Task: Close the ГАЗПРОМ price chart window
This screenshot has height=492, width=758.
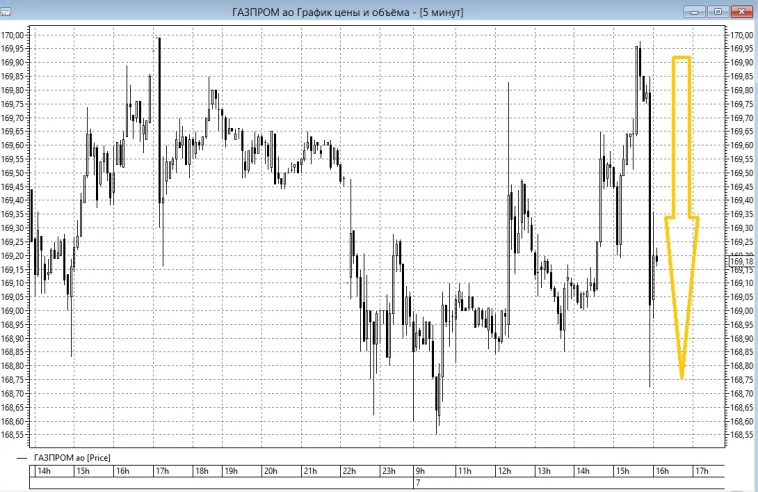Action: pyautogui.click(x=742, y=12)
